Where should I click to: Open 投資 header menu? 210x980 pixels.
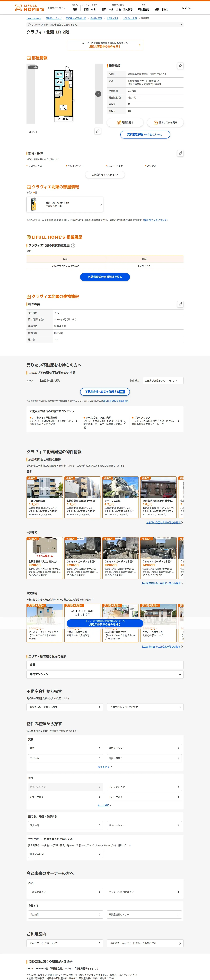click(x=157, y=9)
